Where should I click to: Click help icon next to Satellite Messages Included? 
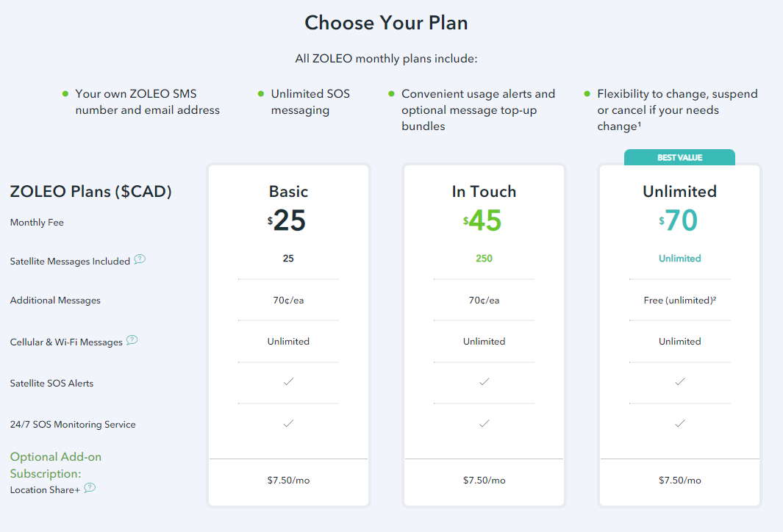pyautogui.click(x=140, y=259)
